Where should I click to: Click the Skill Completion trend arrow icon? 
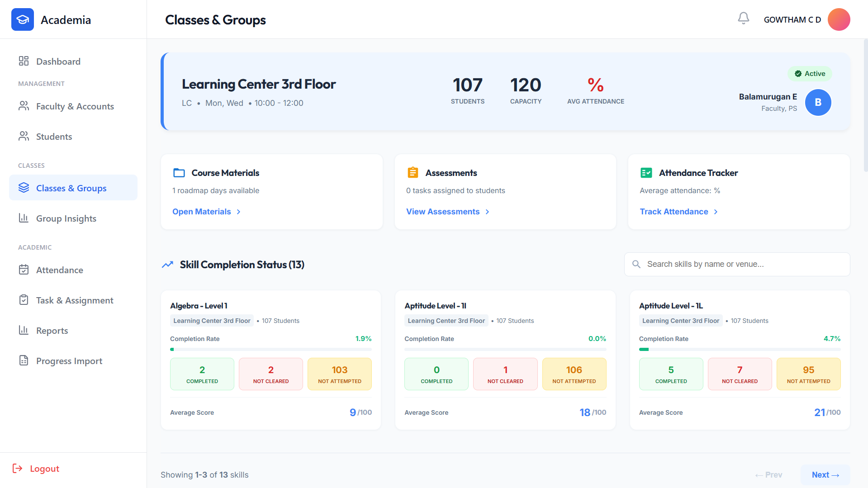tap(167, 265)
